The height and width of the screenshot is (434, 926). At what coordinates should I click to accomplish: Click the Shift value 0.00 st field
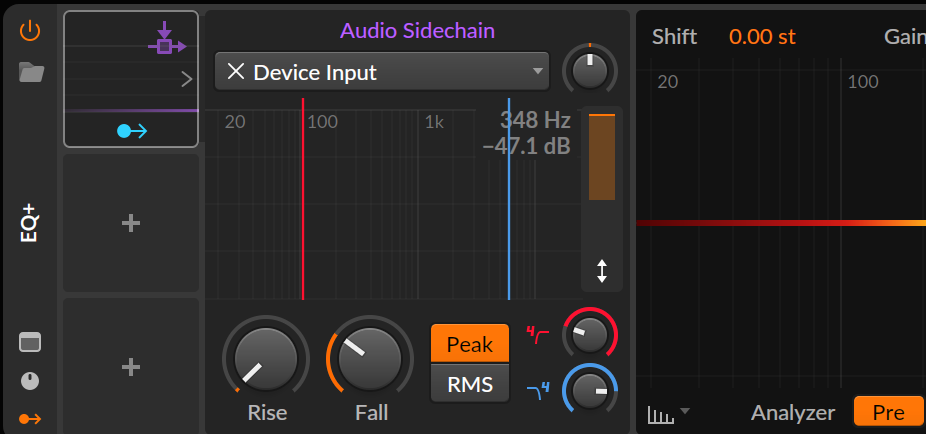[x=762, y=37]
